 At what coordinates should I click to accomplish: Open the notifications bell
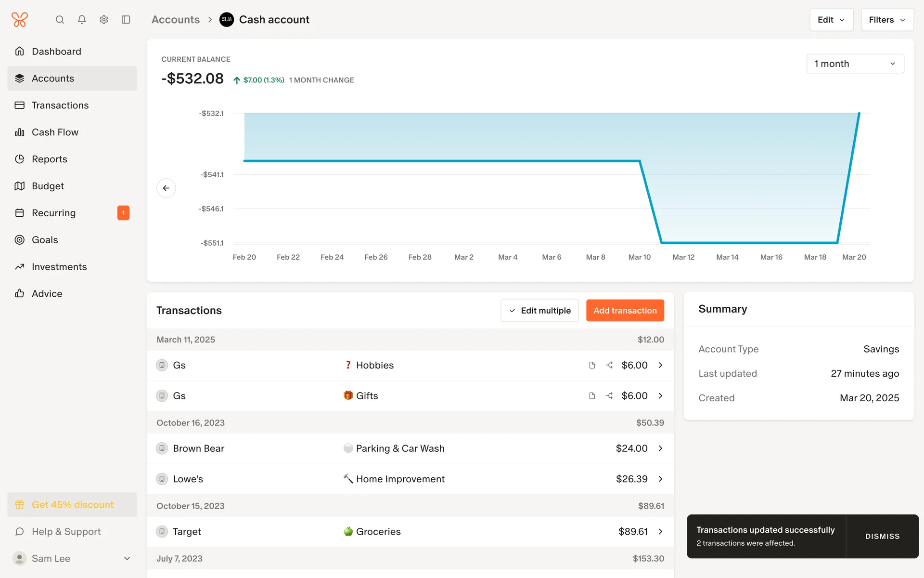pyautogui.click(x=82, y=20)
